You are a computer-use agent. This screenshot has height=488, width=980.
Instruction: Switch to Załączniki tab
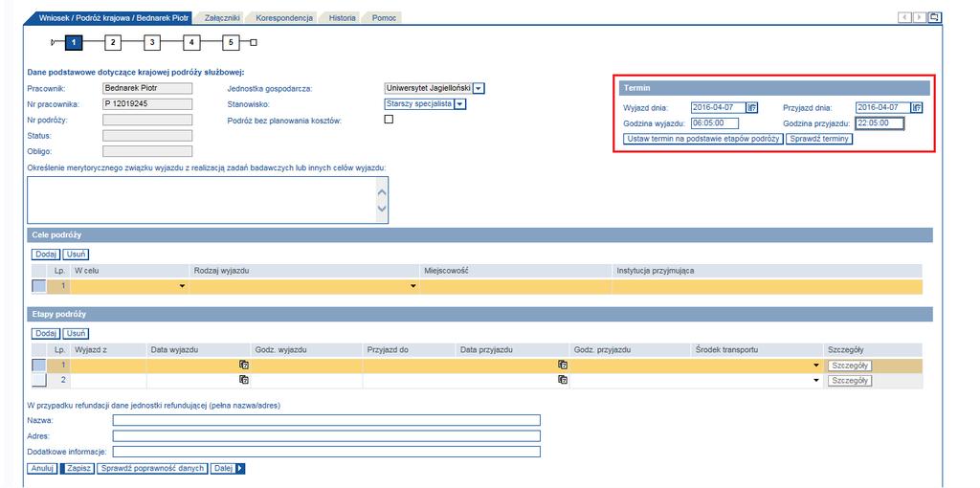222,18
